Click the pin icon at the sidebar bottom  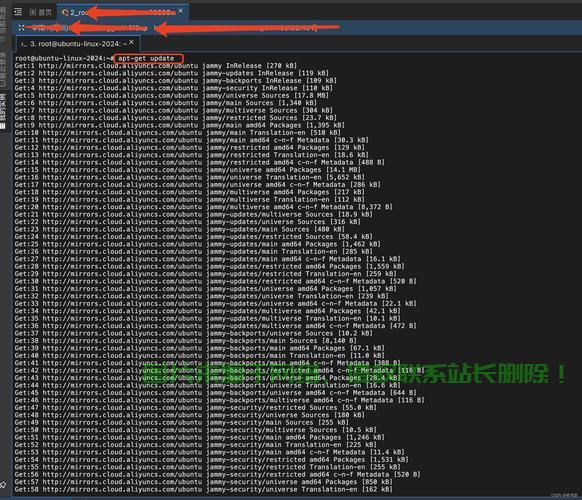(3, 484)
